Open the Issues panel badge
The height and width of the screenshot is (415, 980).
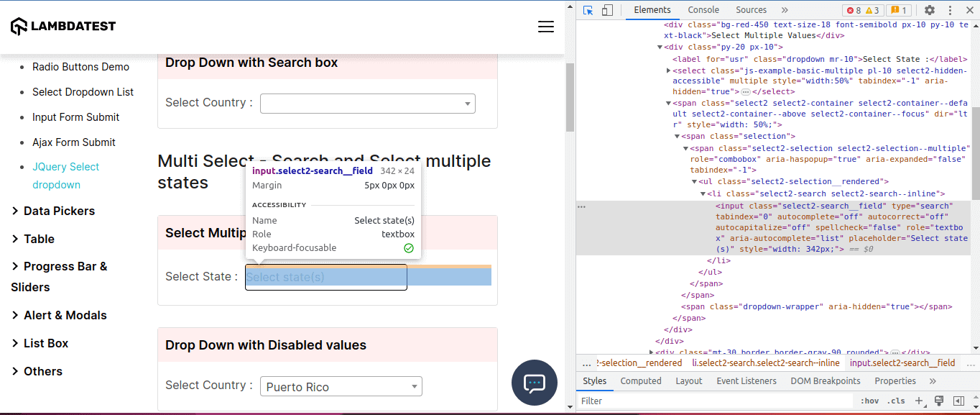pos(899,10)
